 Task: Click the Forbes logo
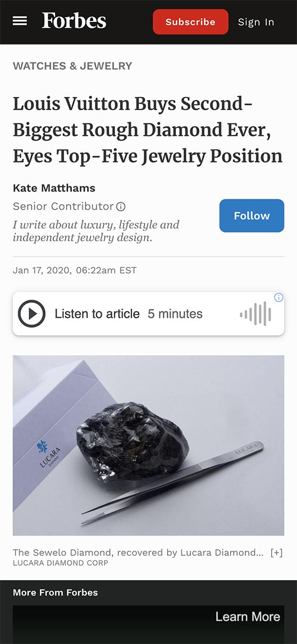pos(74,20)
